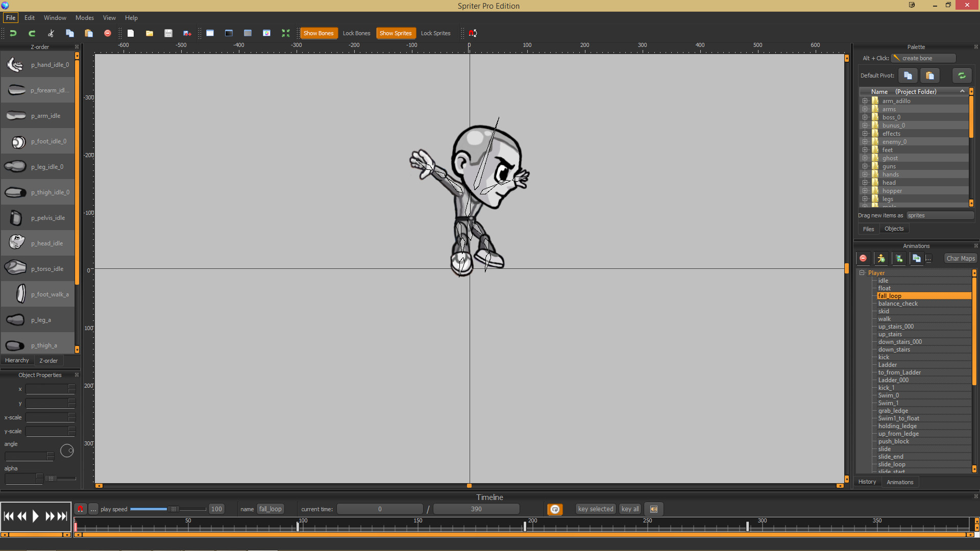The image size is (980, 551).
Task: Save the project using the save icon
Action: tap(168, 33)
